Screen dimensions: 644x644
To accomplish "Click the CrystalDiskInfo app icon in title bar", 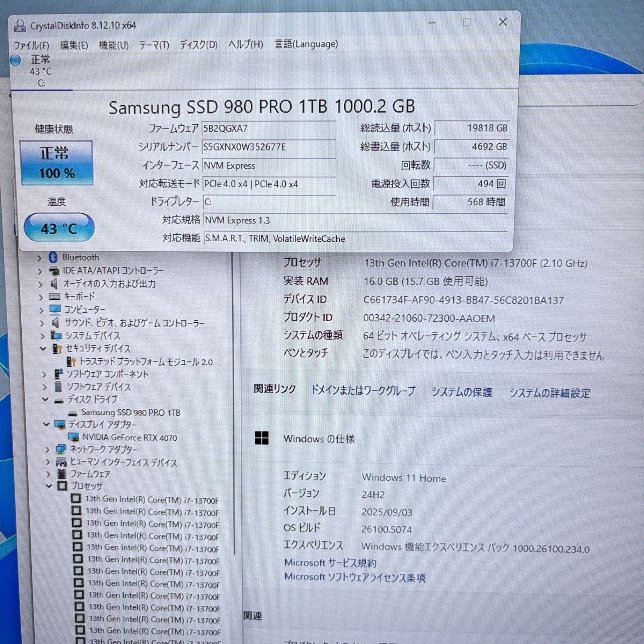I will [x=20, y=25].
